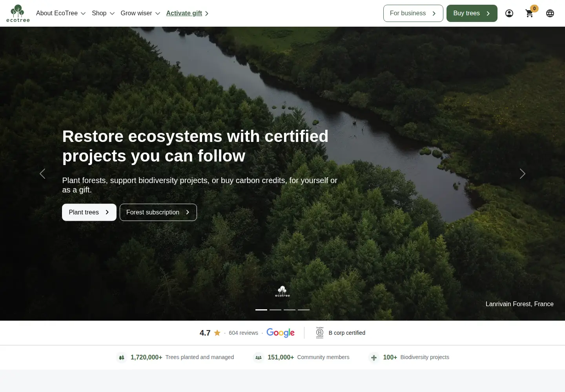Jump to the third carousel slide indicator
This screenshot has width=565, height=392.
290,310
